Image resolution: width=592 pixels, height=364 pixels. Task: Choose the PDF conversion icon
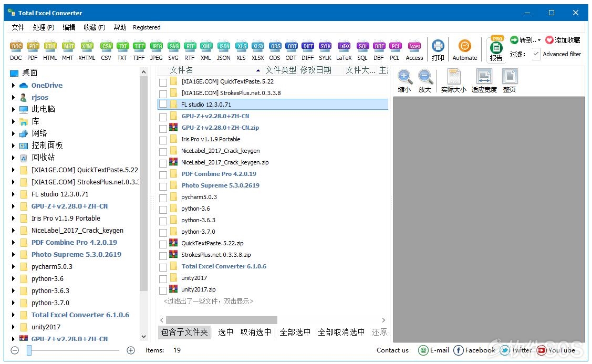pyautogui.click(x=33, y=50)
